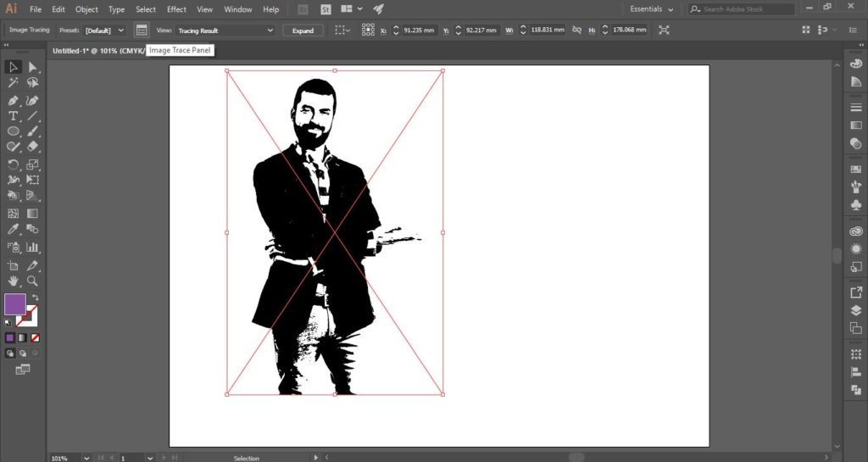Open the File menu

point(36,9)
